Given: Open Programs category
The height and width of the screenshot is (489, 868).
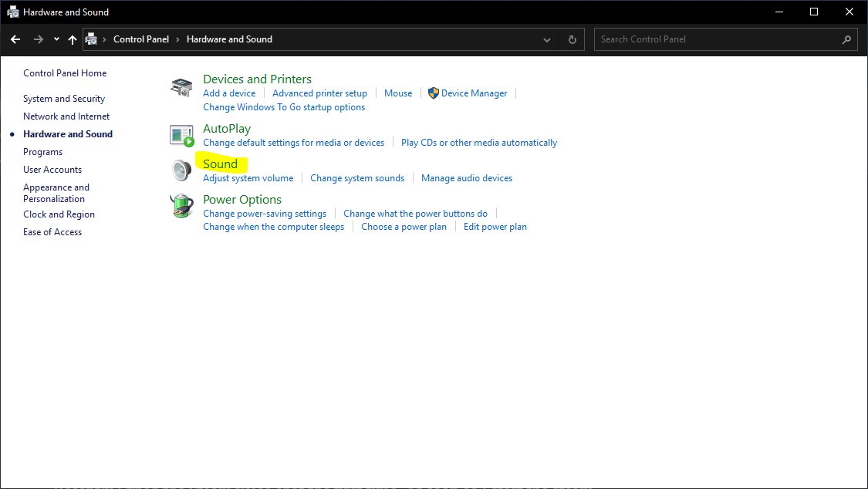Looking at the screenshot, I should [x=42, y=152].
